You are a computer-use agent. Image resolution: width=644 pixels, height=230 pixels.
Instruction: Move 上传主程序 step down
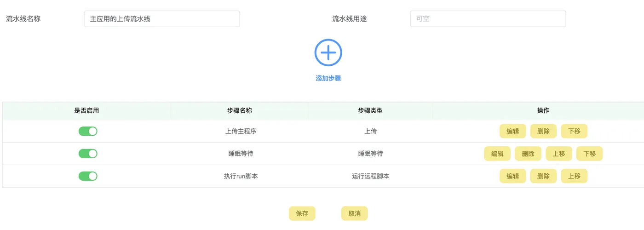pyautogui.click(x=574, y=131)
